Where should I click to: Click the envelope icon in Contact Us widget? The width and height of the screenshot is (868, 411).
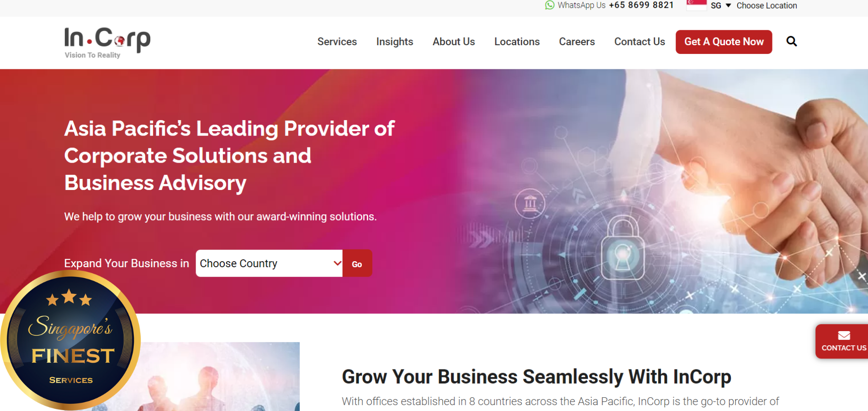coord(844,336)
